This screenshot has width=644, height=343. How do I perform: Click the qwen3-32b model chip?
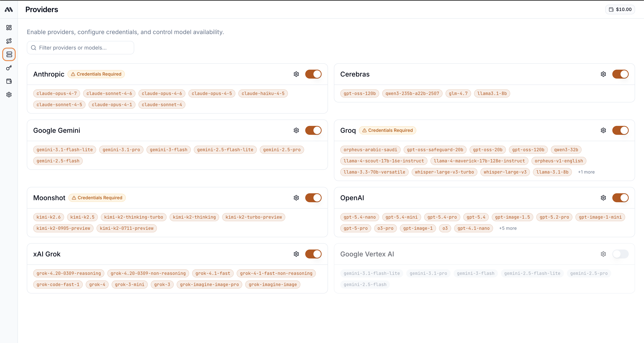pos(566,150)
